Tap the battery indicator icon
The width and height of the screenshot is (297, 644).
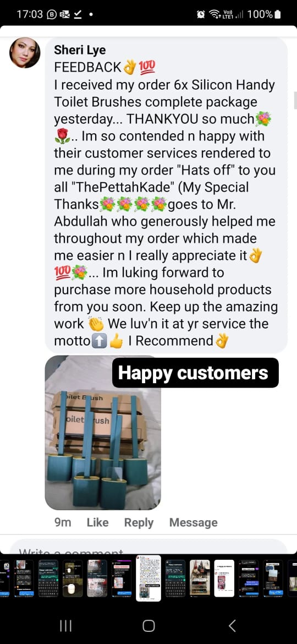[278, 14]
